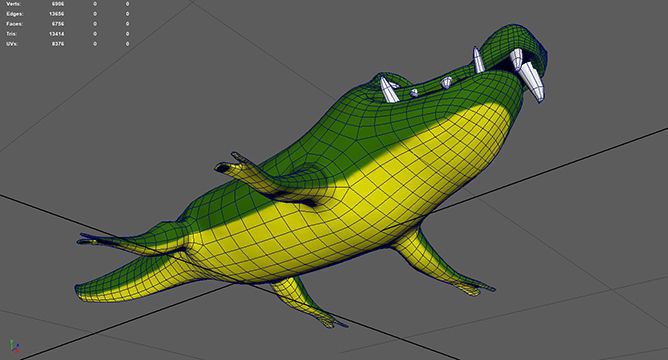Click the Edges count value 13656

click(x=57, y=14)
